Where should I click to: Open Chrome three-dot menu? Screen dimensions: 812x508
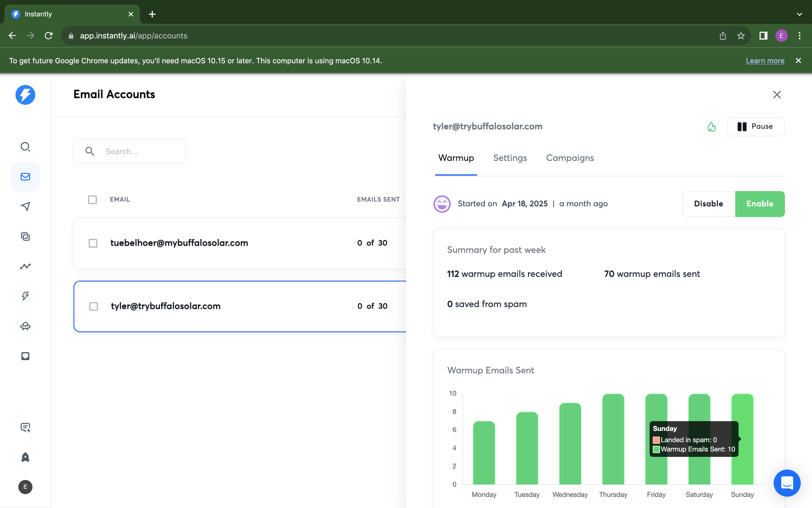tap(799, 36)
